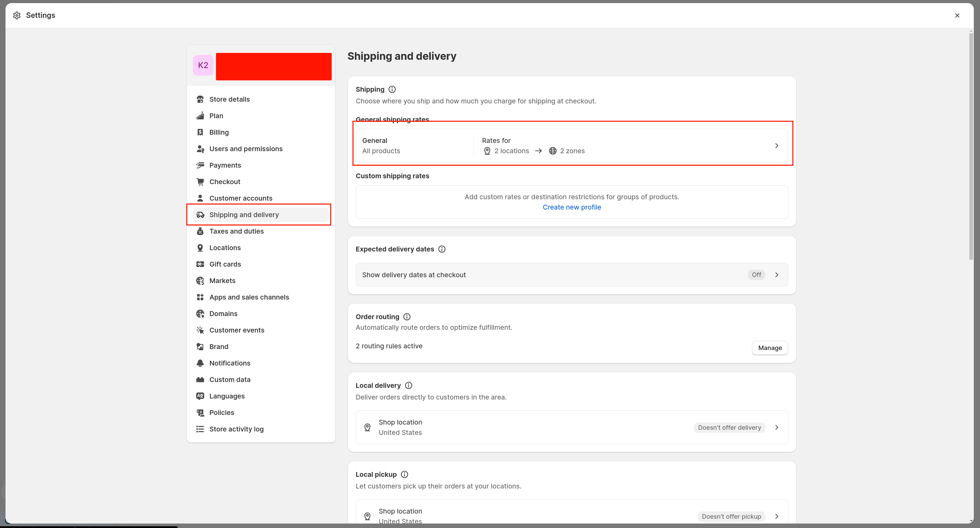Click the Checkout cart icon
This screenshot has width=980, height=528.
200,182
